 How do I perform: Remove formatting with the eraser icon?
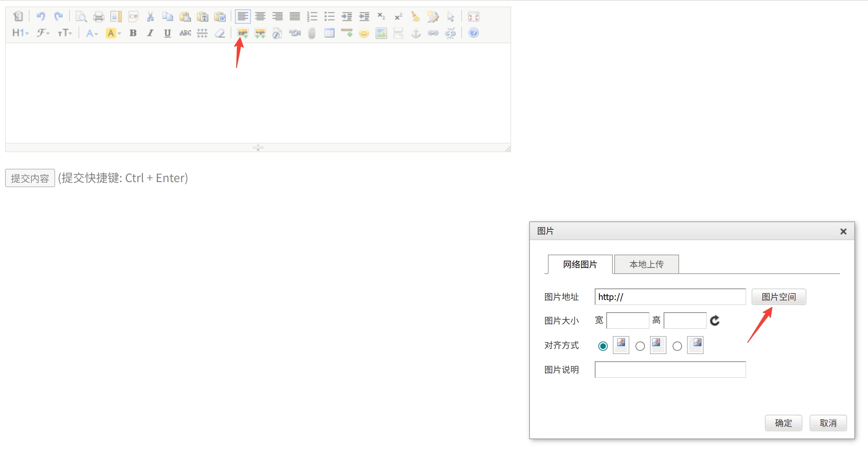point(220,33)
